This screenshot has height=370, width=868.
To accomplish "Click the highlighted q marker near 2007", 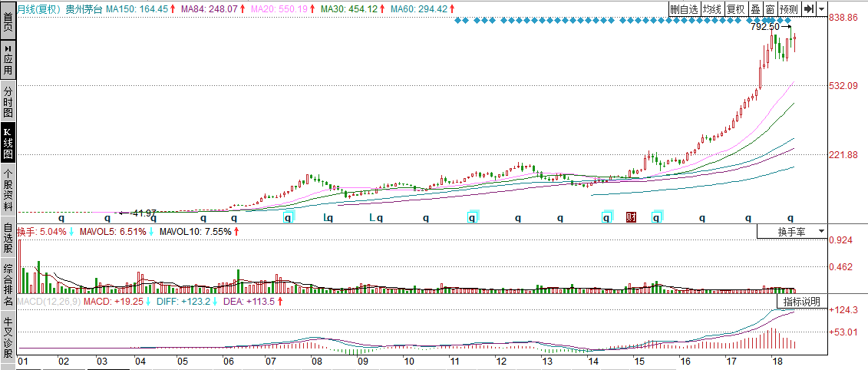I will 289,217.
